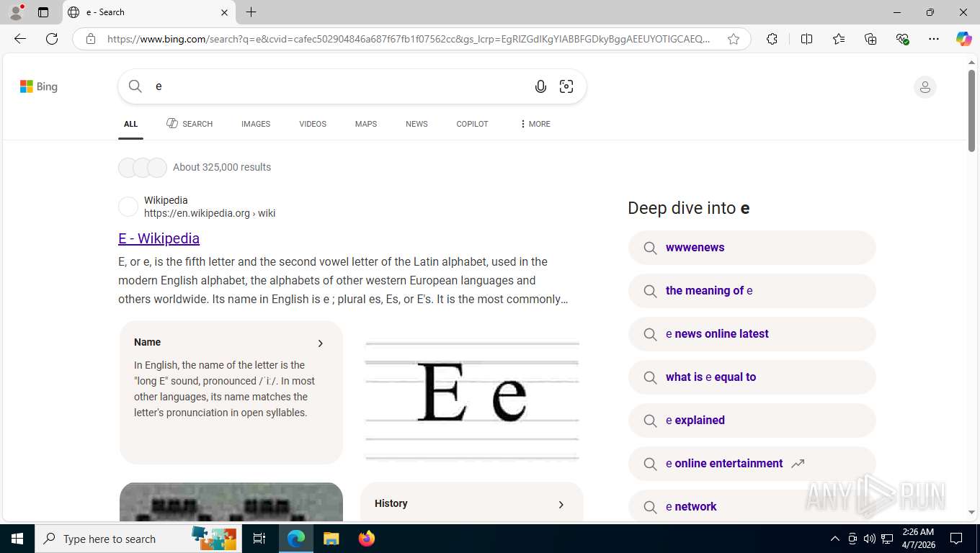Launch Firefox from the taskbar
This screenshot has width=980, height=553.
pos(367,539)
